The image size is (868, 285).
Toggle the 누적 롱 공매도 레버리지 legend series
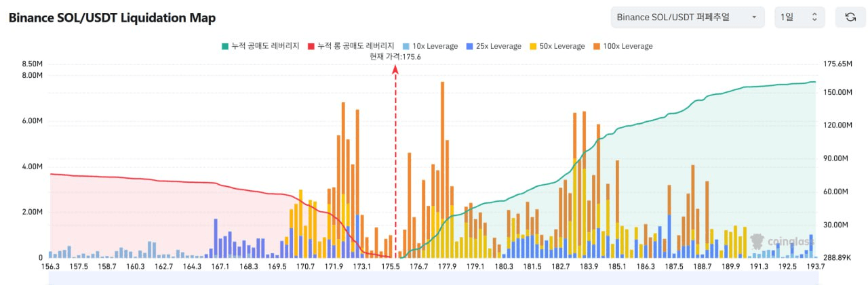351,46
